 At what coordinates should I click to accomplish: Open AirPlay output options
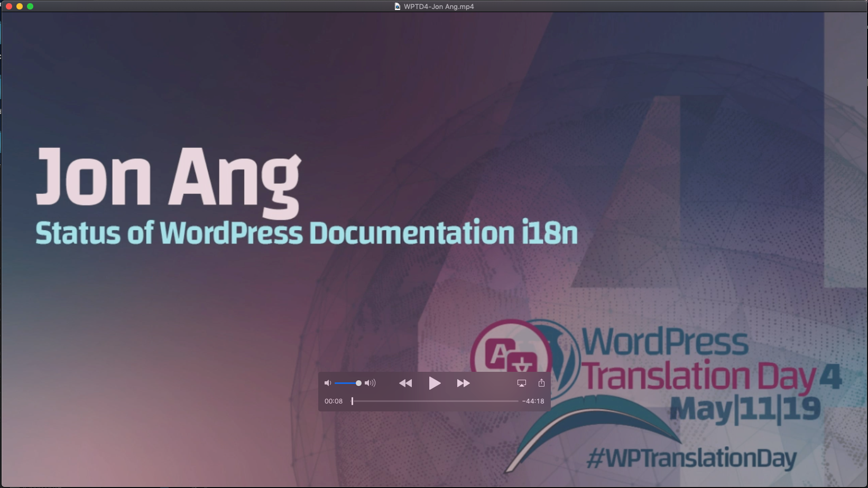(522, 383)
